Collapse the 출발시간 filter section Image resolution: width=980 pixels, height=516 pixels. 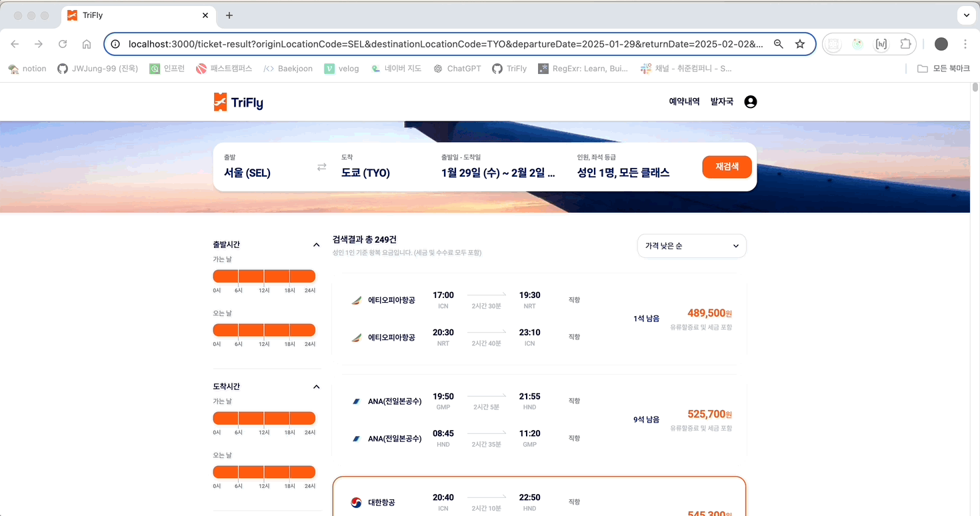coord(317,245)
